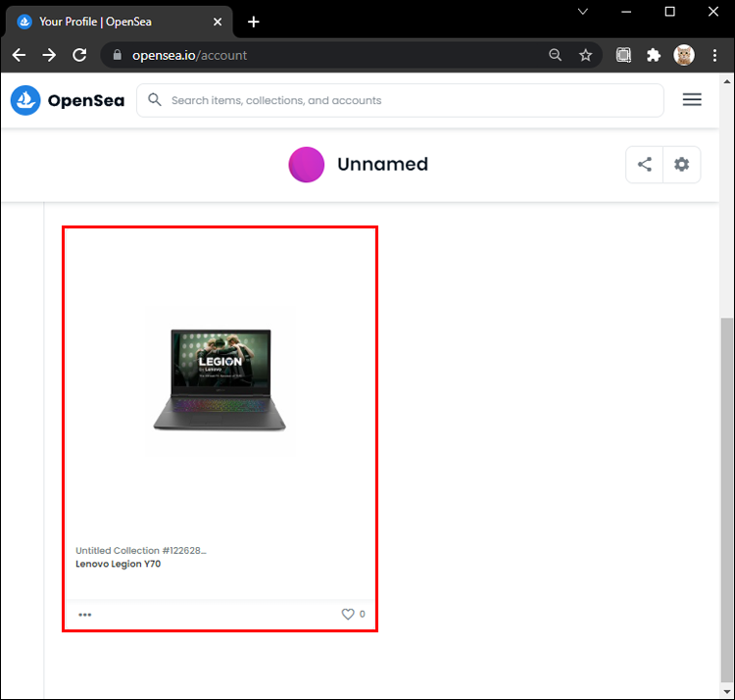Viewport: 735px width, 700px height.
Task: Open the Chrome profile cat avatar
Action: click(684, 55)
